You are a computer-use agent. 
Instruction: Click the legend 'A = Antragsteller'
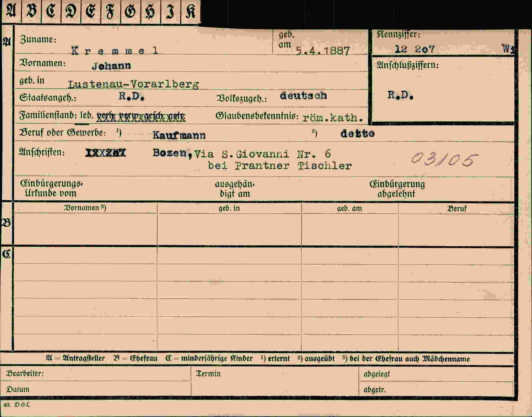tap(75, 358)
